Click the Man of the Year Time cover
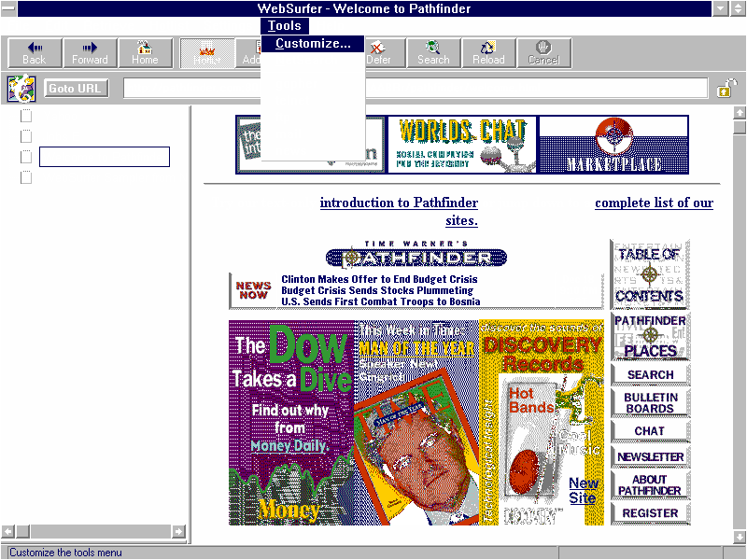The image size is (747, 560). [x=416, y=423]
